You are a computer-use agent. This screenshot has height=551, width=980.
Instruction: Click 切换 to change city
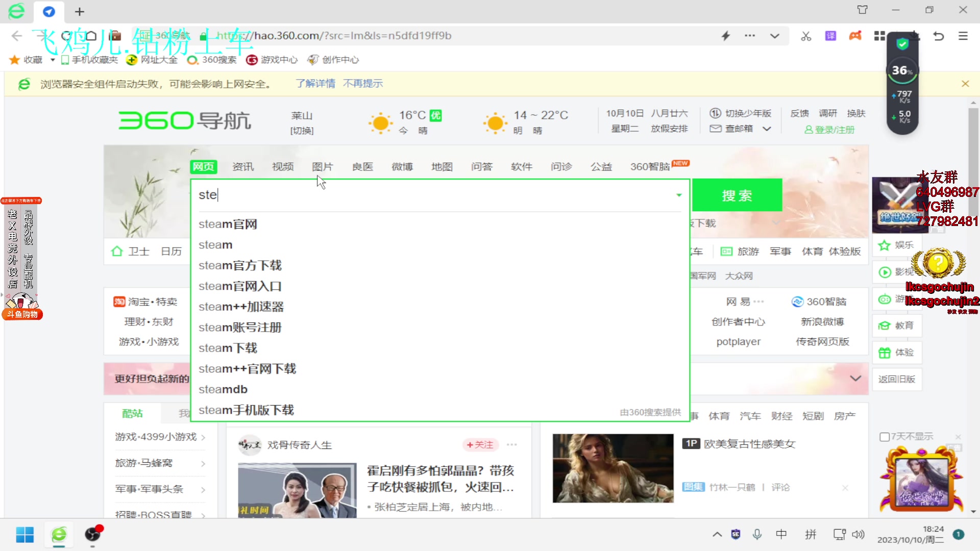(x=302, y=131)
